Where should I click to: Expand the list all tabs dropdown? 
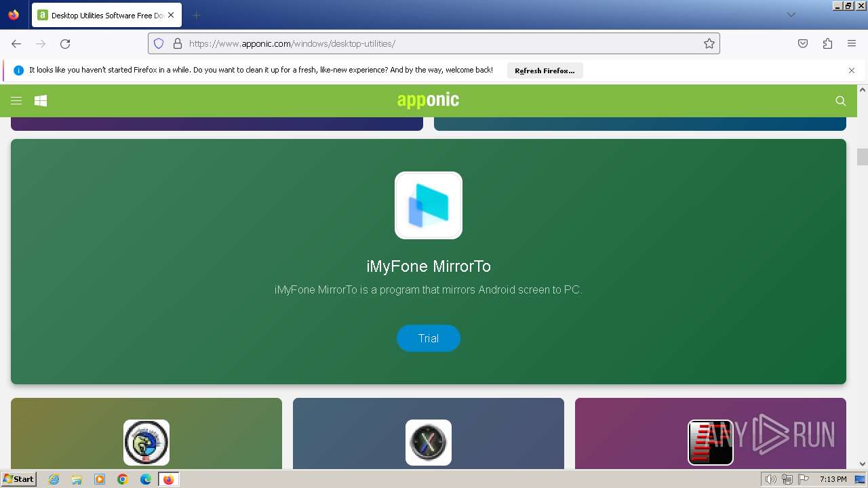(791, 15)
